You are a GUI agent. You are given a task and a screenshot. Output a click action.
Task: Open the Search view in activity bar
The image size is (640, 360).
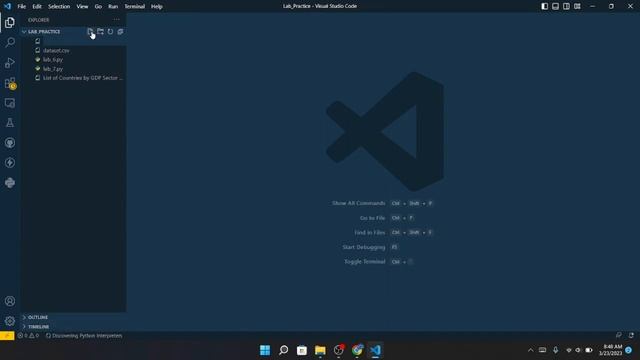[x=10, y=42]
